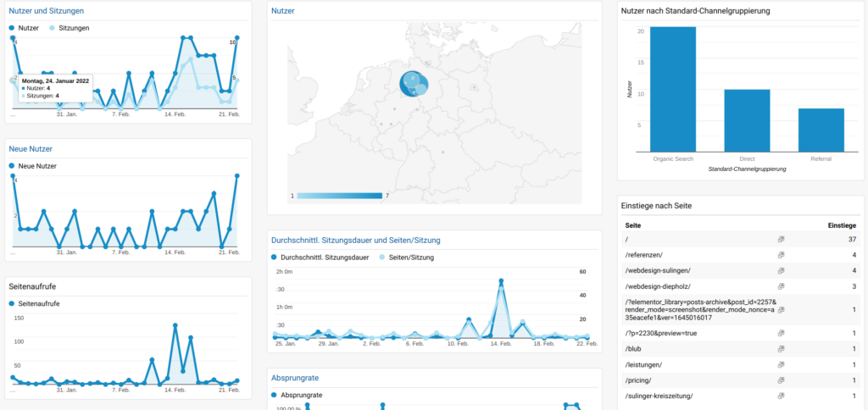This screenshot has width=868, height=410.
Task: Click the "/referenzen/" page row text
Action: pos(643,255)
